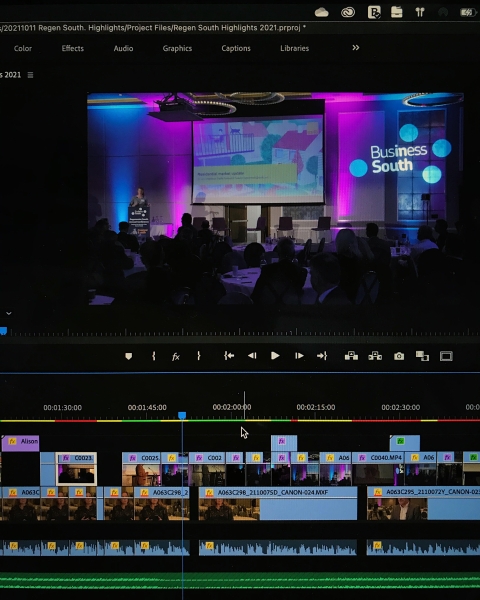The image size is (480, 600).
Task: Step forward one frame
Action: pos(299,356)
